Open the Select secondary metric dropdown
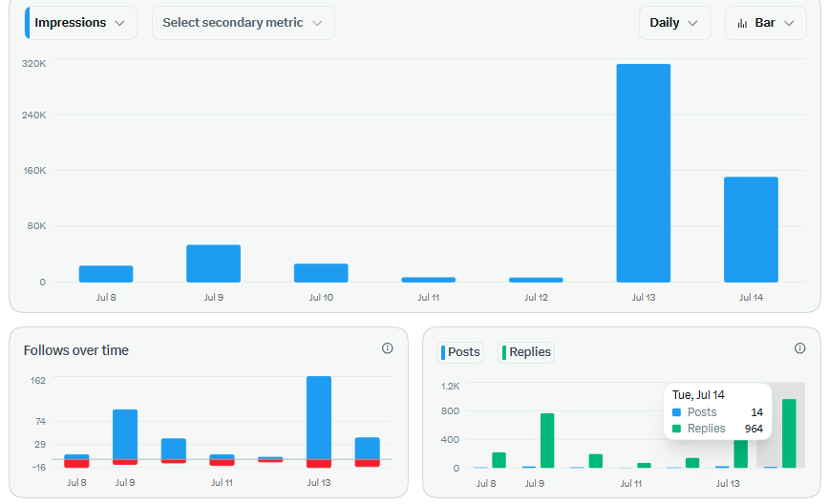828x504 pixels. [243, 23]
